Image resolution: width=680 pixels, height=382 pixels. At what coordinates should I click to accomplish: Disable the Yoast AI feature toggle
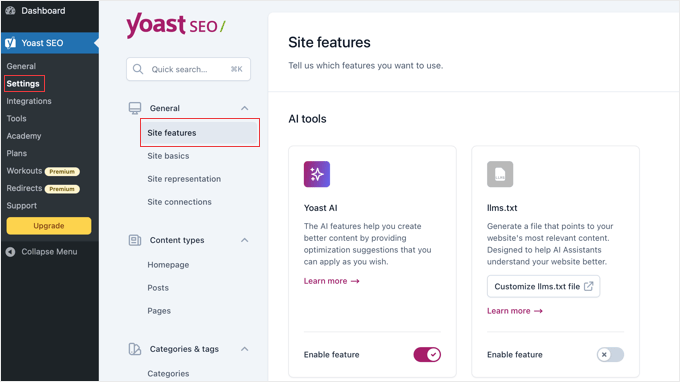pyautogui.click(x=427, y=355)
